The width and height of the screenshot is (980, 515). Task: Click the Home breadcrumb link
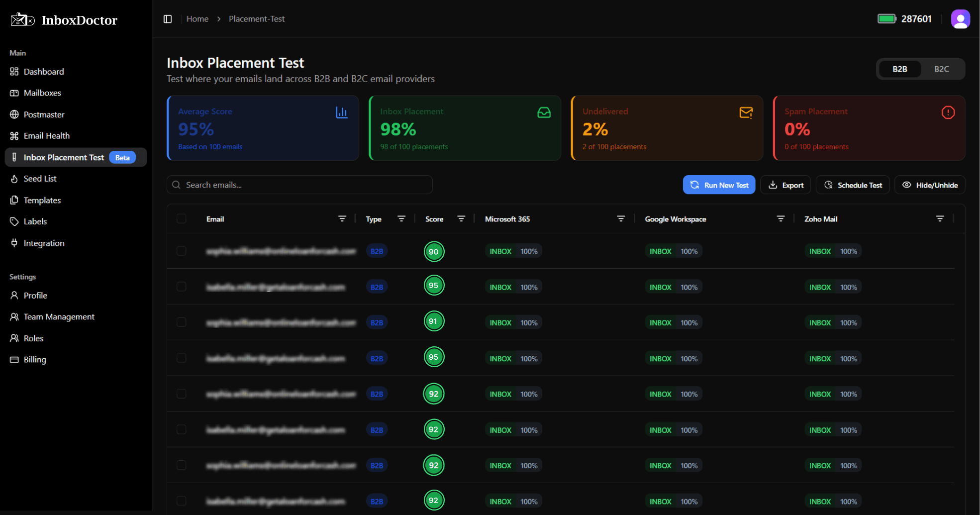[197, 19]
